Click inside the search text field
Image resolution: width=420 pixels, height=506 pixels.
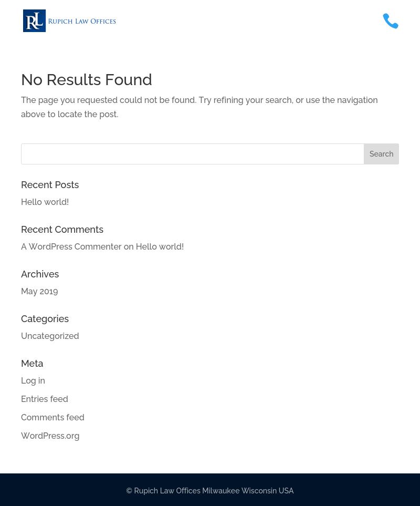coord(192,154)
